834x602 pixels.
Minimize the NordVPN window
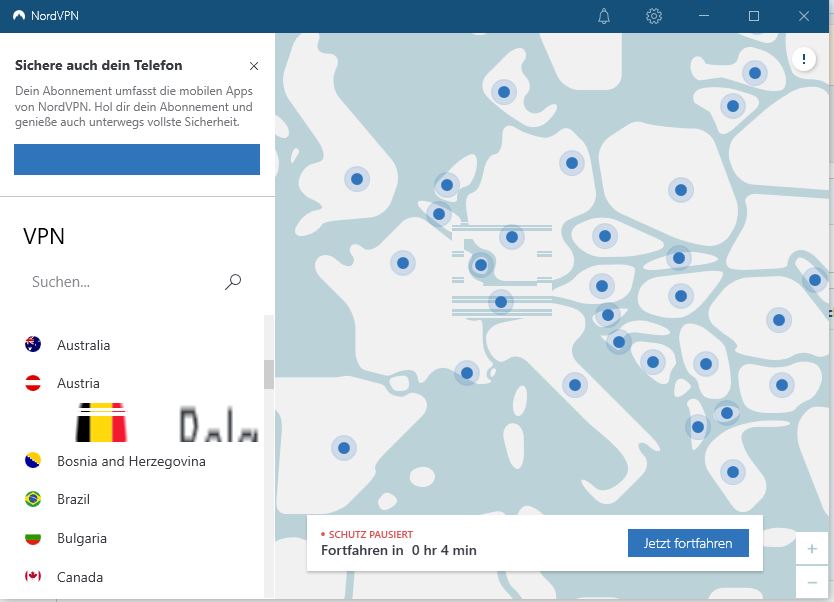tap(704, 16)
